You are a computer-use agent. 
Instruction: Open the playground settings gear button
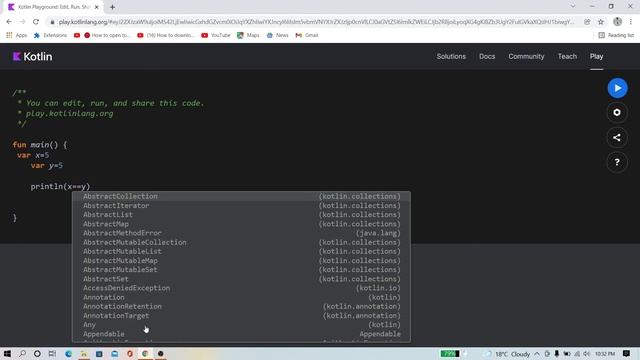617,113
